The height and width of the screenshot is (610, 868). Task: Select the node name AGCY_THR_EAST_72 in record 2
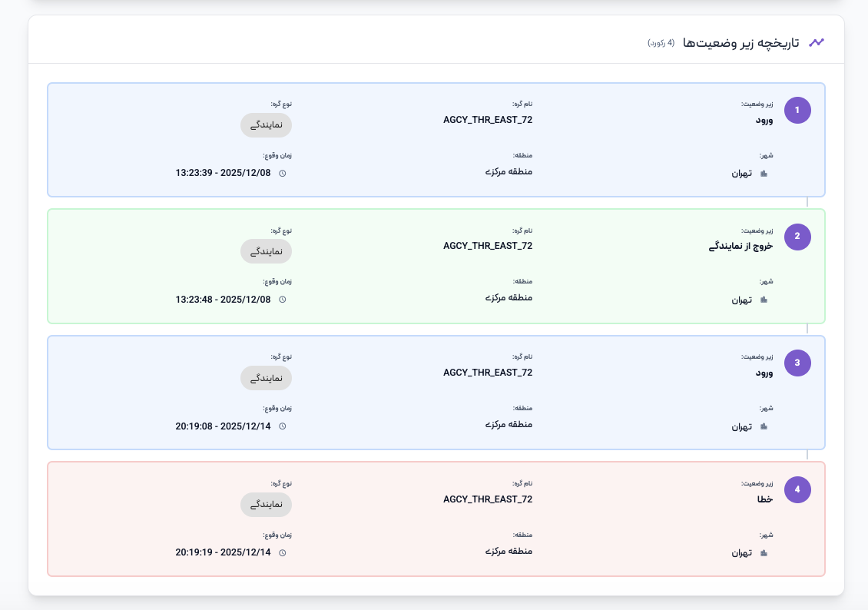(x=488, y=246)
